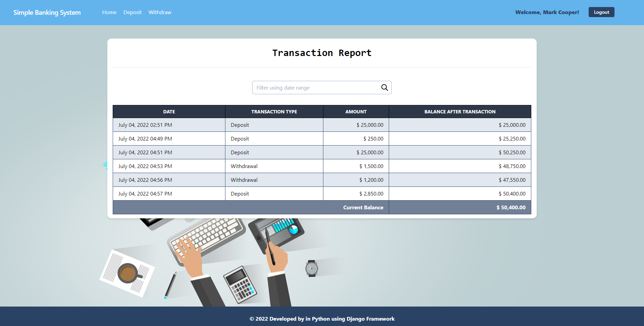Click the Current Balance summary row
This screenshot has width=644, height=326.
[363, 207]
